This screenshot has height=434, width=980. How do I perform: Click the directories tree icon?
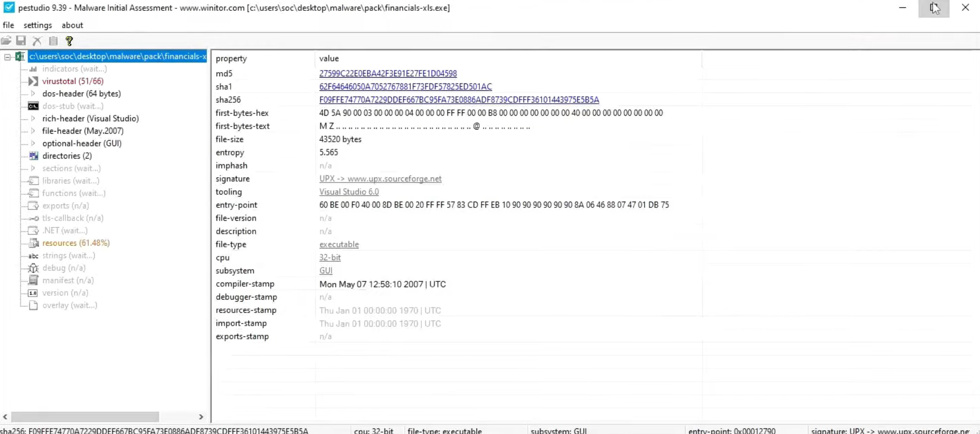pos(33,156)
